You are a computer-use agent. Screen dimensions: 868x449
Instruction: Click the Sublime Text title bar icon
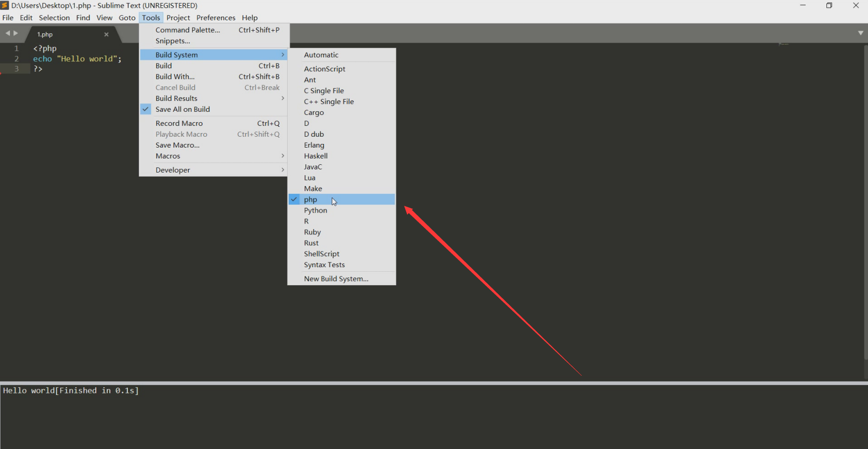[5, 5]
